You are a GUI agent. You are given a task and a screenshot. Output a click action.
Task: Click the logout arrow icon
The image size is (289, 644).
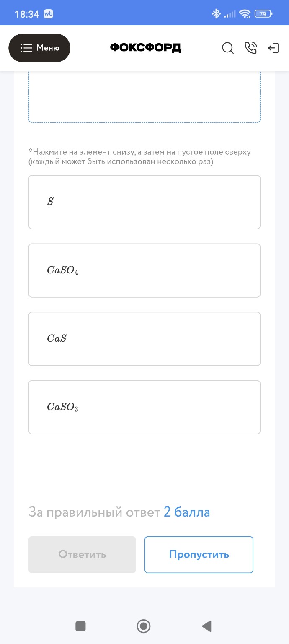tap(273, 48)
